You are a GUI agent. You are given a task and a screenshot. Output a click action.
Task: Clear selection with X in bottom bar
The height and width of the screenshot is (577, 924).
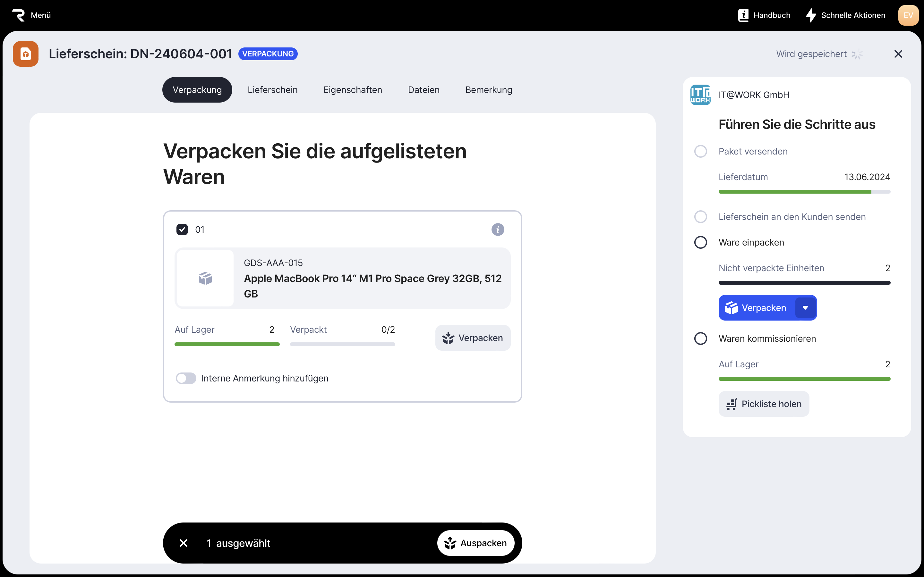point(184,543)
